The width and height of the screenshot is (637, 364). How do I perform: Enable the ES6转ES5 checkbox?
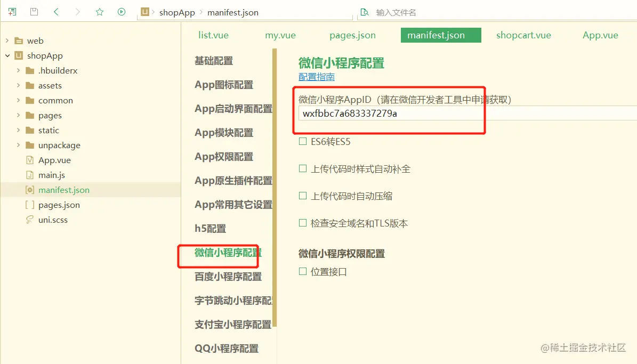point(303,141)
